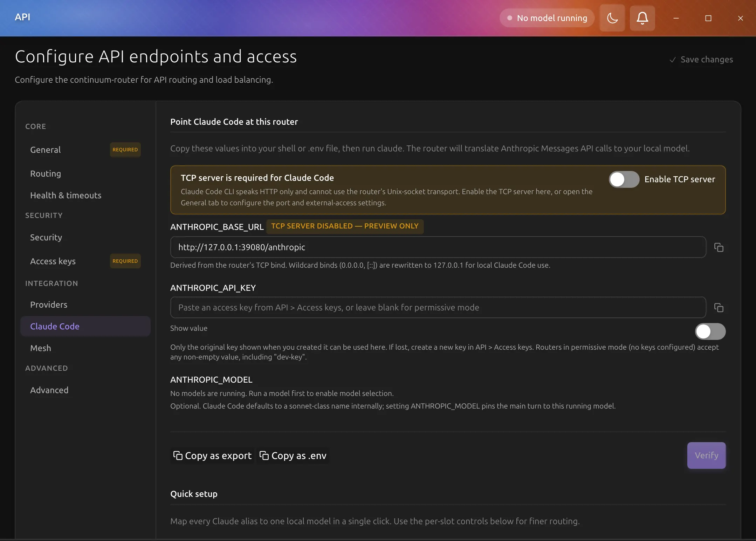The width and height of the screenshot is (756, 541).
Task: Select Access keys in sidebar
Action: click(x=85, y=261)
